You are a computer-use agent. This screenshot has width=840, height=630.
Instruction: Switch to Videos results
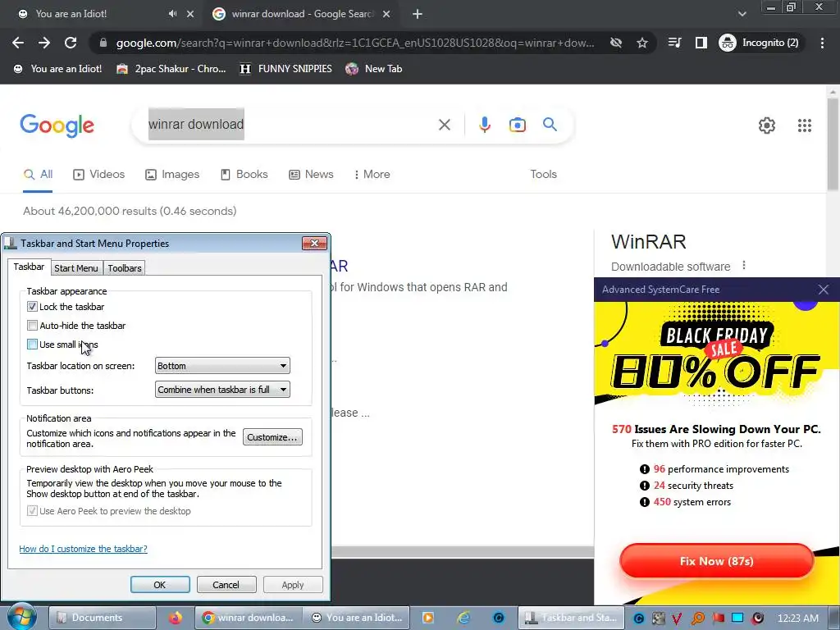point(99,175)
